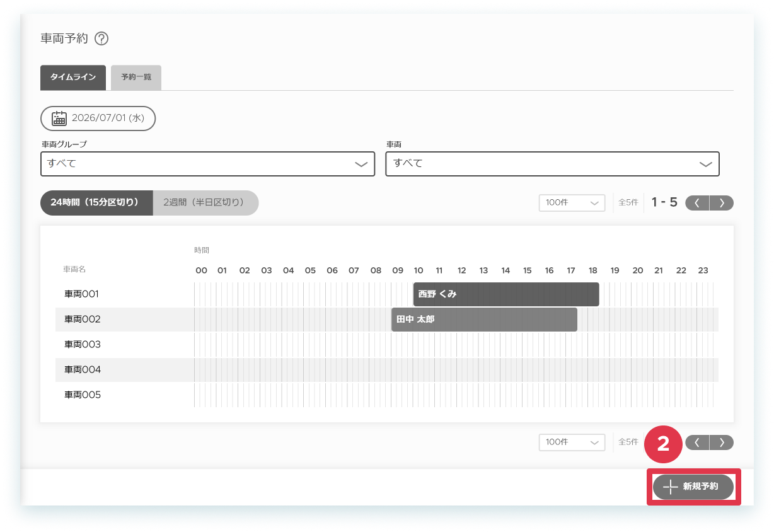Go to next page using upper arrow
Image resolution: width=774 pixels, height=532 pixels.
(x=722, y=203)
